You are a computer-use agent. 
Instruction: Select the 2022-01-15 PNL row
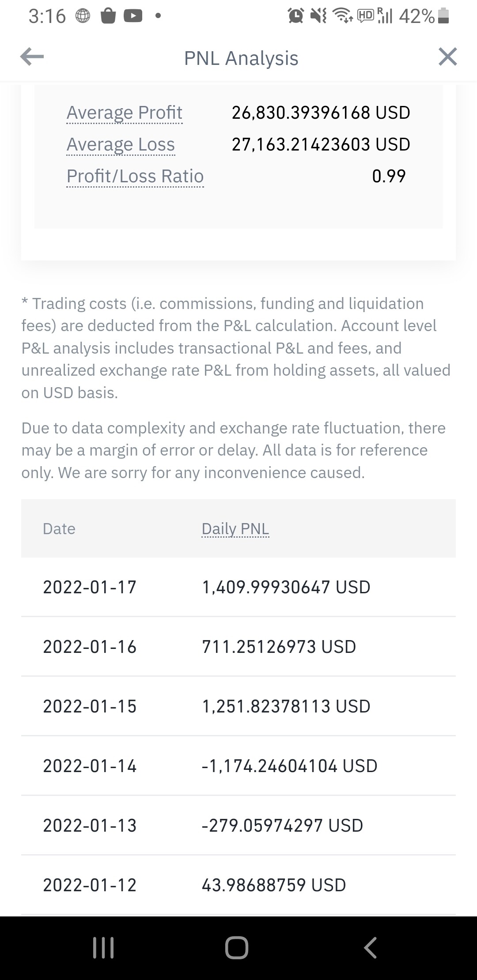pyautogui.click(x=238, y=706)
